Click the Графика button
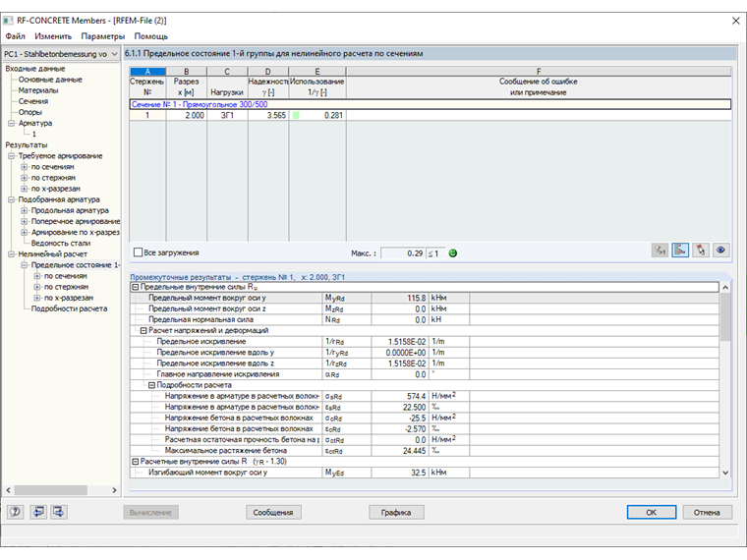 point(396,513)
